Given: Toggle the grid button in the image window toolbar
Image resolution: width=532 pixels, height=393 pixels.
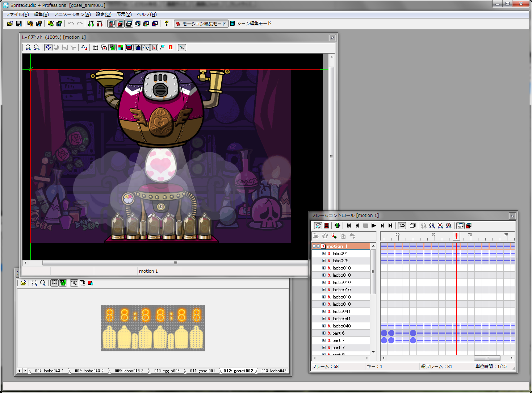Looking at the screenshot, I should 54,283.
